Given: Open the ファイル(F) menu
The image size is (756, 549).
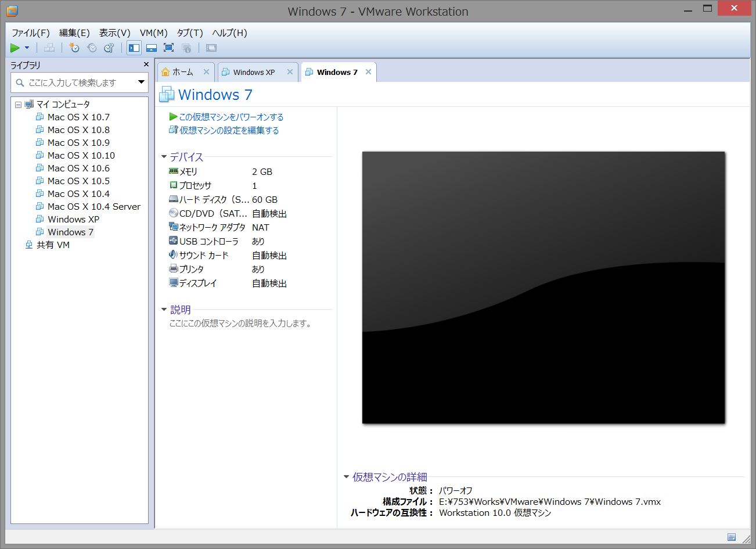Looking at the screenshot, I should [31, 33].
